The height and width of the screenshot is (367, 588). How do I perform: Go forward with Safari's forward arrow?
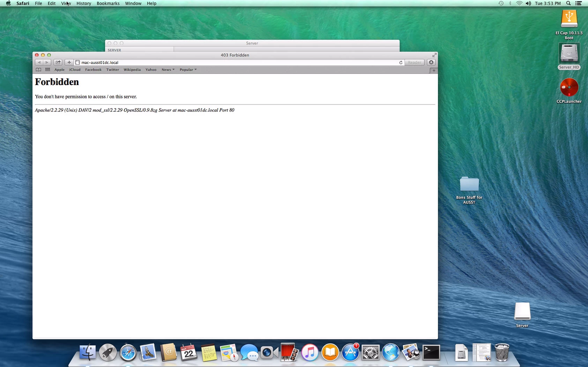[47, 62]
